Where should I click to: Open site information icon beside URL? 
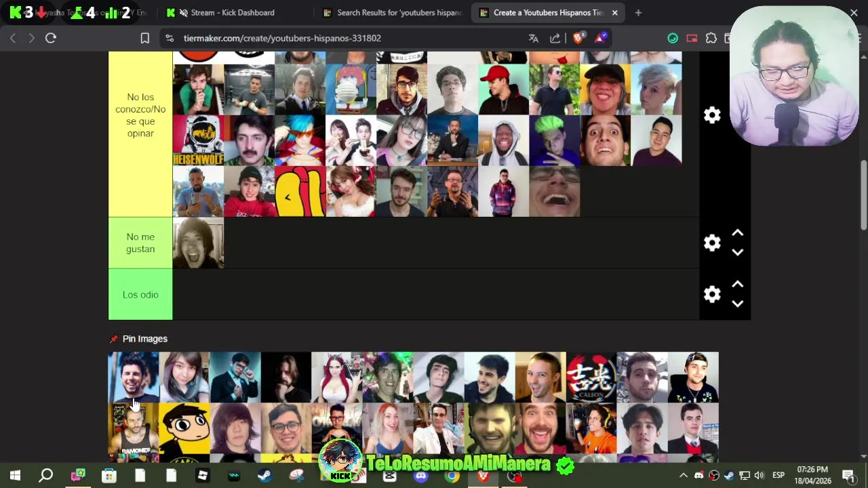(x=170, y=39)
